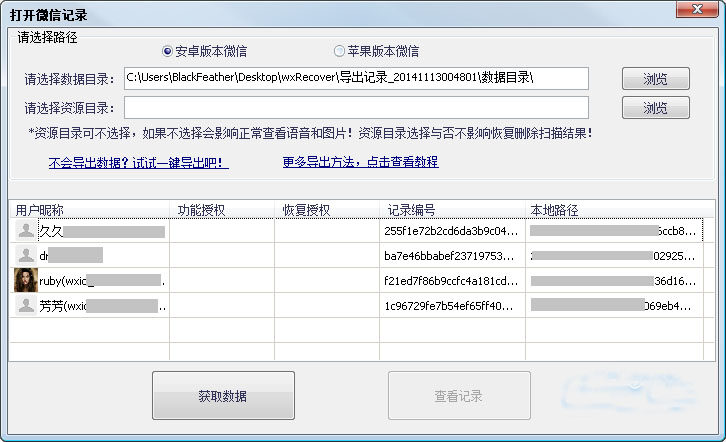726x442 pixels.
Task: Click record number 255f1e72b2cd6da3b9c04...
Action: tap(451, 231)
